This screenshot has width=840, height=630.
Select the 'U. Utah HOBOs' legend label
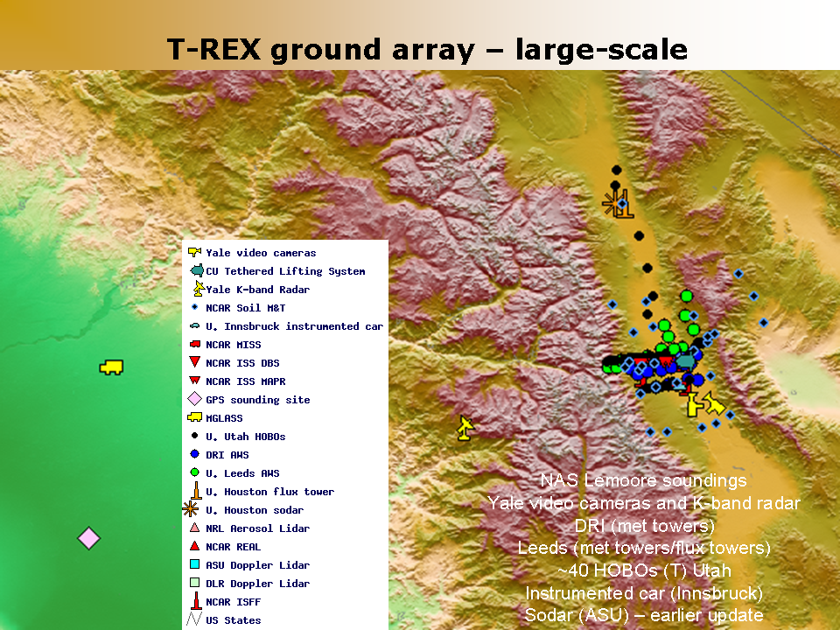click(245, 437)
